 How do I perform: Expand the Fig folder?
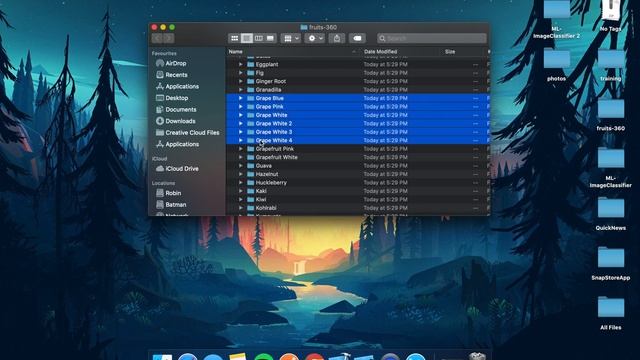click(x=240, y=73)
